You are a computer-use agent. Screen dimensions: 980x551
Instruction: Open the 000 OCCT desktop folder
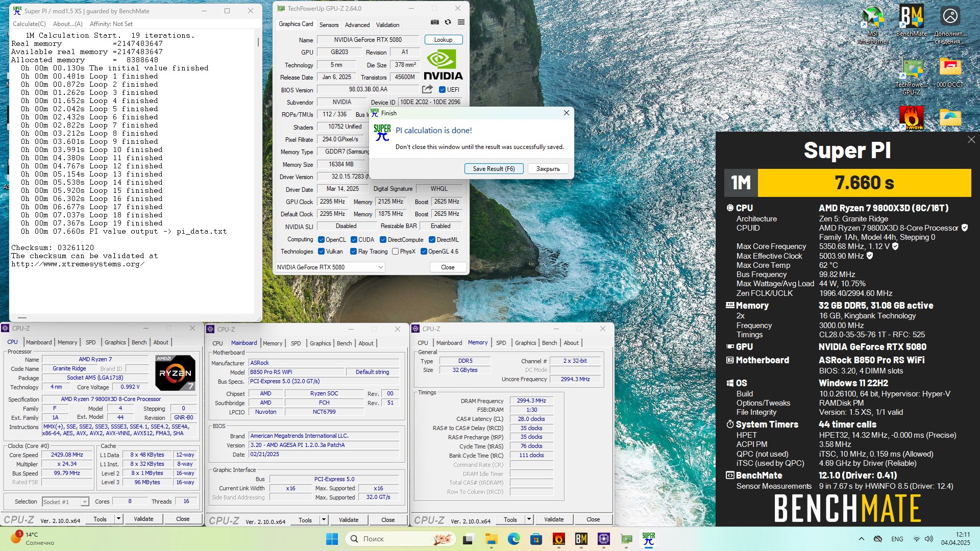tap(950, 73)
